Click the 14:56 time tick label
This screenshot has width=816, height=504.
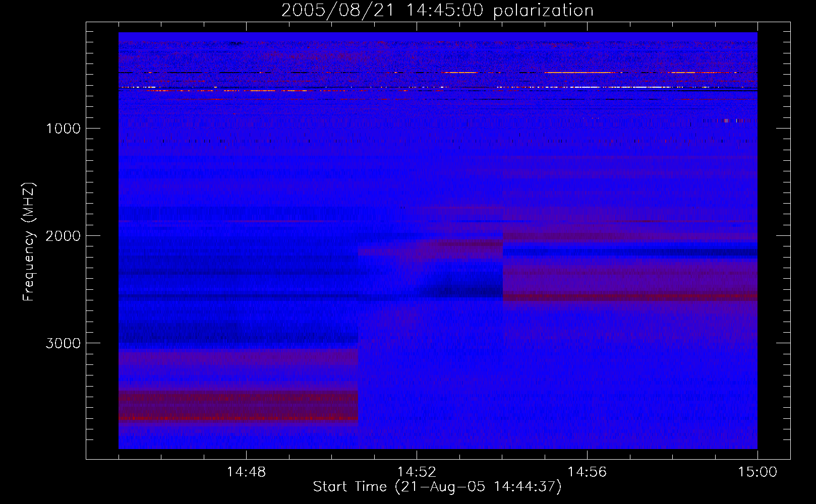tap(587, 472)
